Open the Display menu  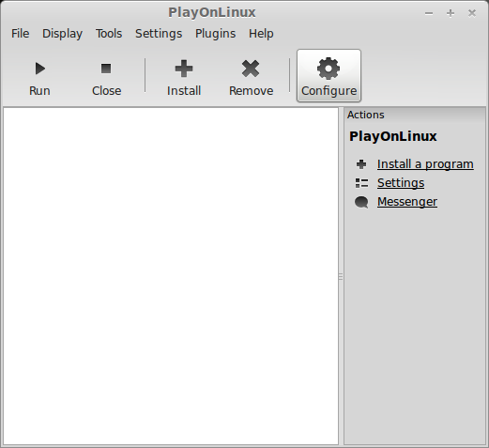(x=62, y=34)
